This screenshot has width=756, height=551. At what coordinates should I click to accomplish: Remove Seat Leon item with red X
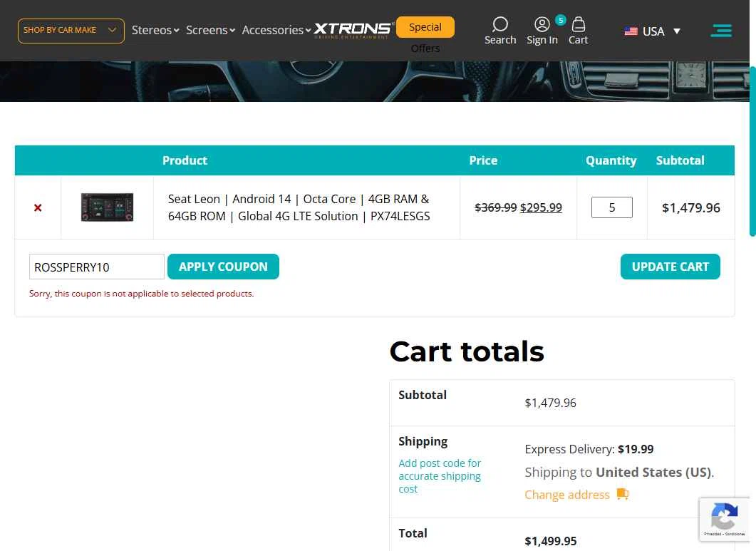38,207
